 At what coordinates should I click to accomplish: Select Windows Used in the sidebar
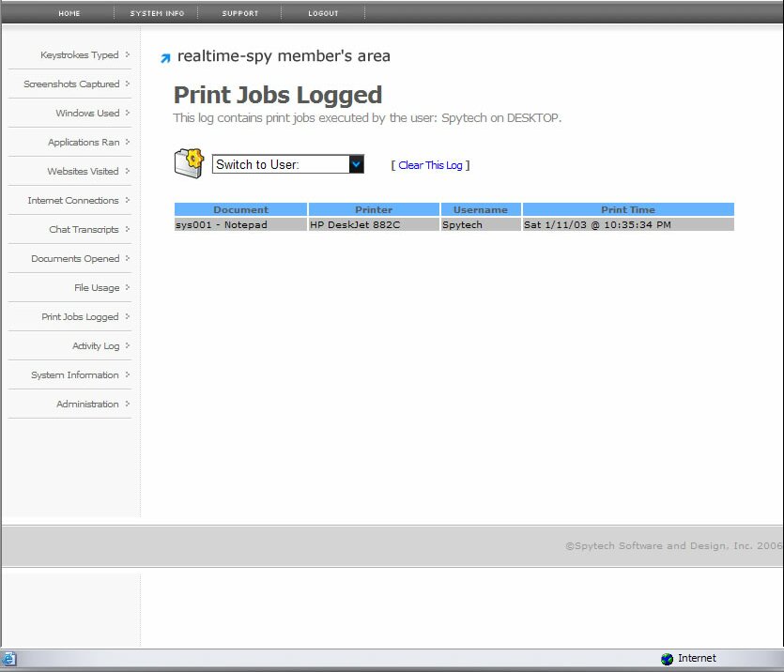[x=87, y=114]
